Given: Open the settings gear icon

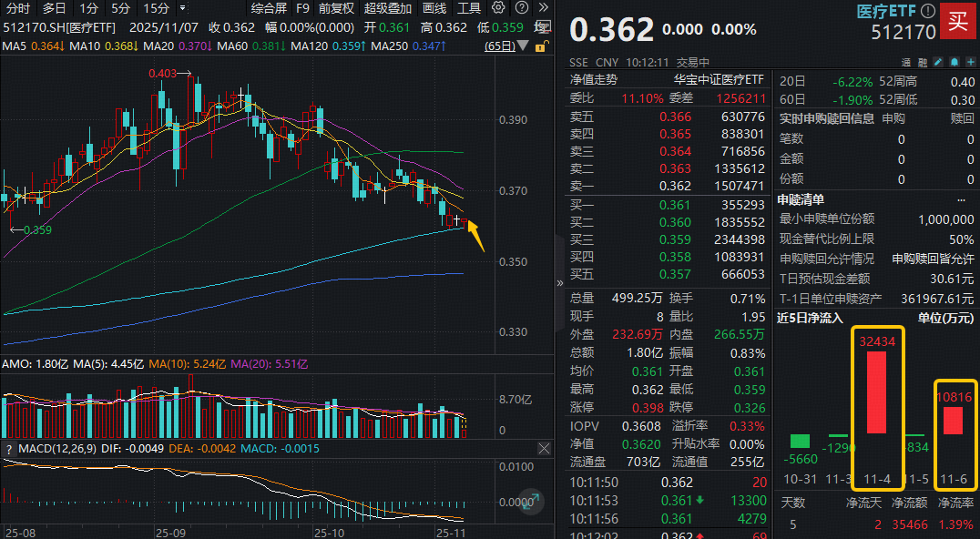Looking at the screenshot, I should point(497,7).
